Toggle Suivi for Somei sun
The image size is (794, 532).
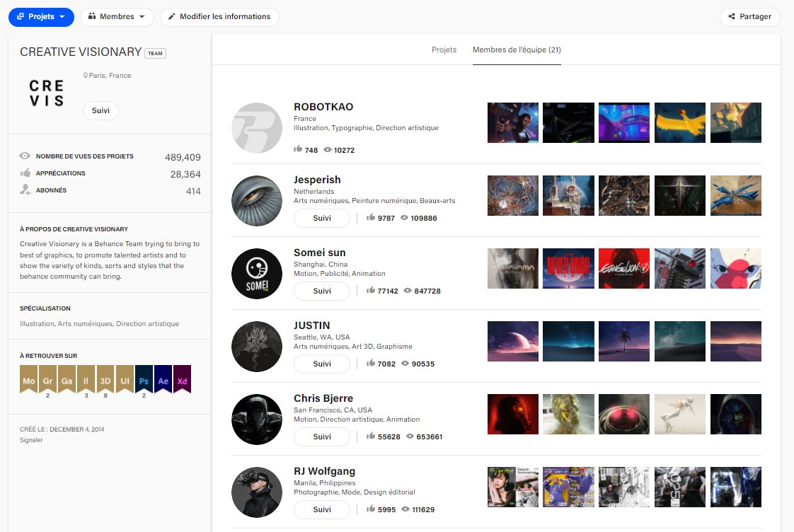(x=321, y=291)
